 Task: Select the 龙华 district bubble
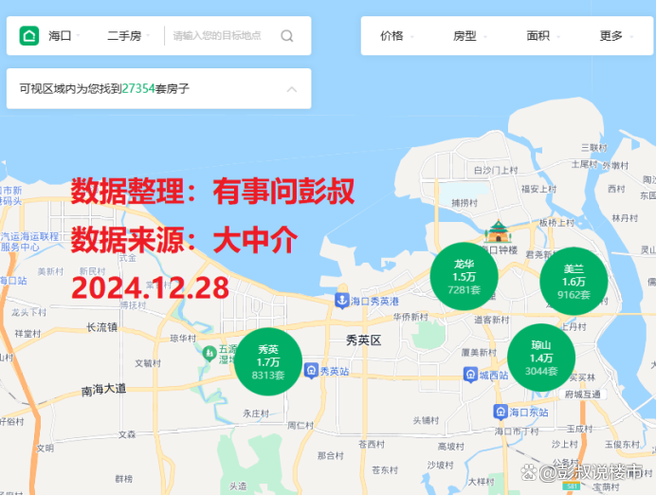pyautogui.click(x=464, y=276)
